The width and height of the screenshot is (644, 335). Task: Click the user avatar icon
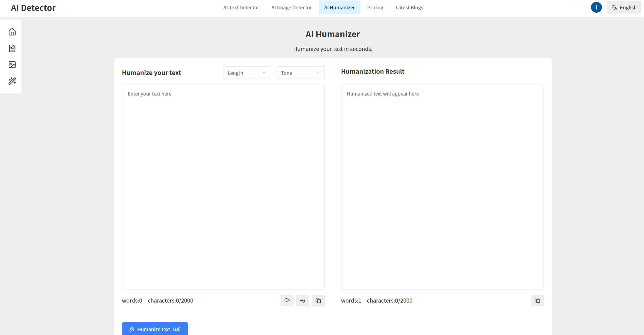596,7
